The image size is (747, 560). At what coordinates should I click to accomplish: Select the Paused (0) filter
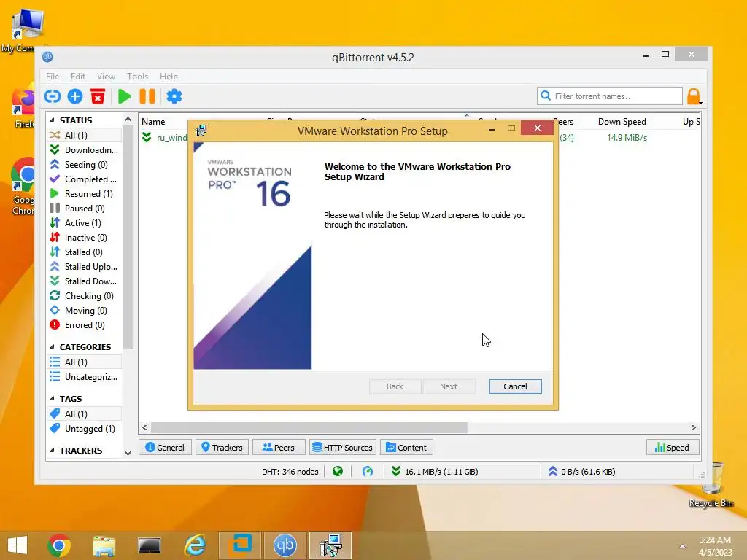[84, 208]
